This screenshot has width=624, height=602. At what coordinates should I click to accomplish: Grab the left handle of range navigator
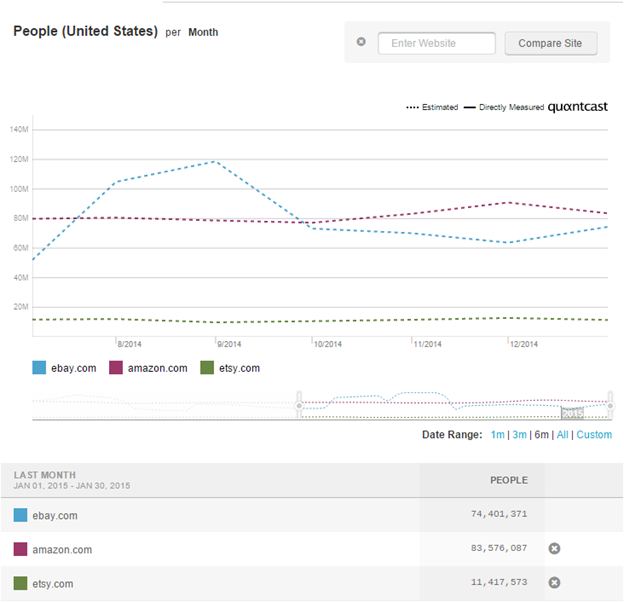298,404
